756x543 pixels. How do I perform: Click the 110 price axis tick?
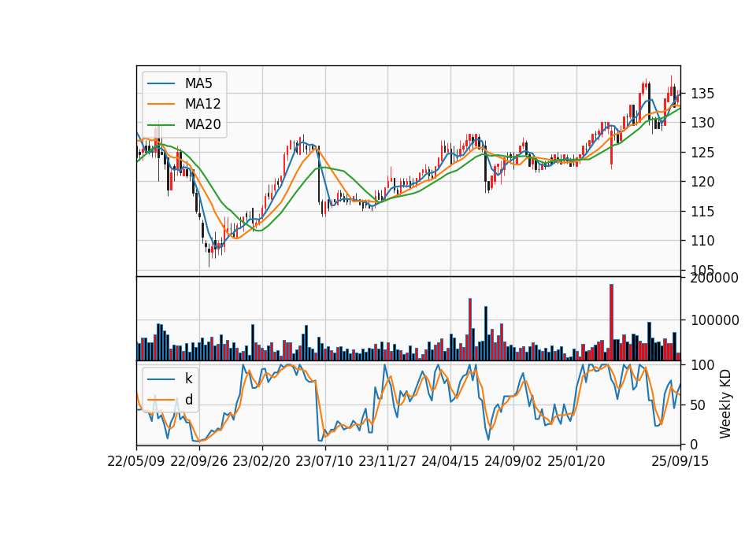(702, 241)
